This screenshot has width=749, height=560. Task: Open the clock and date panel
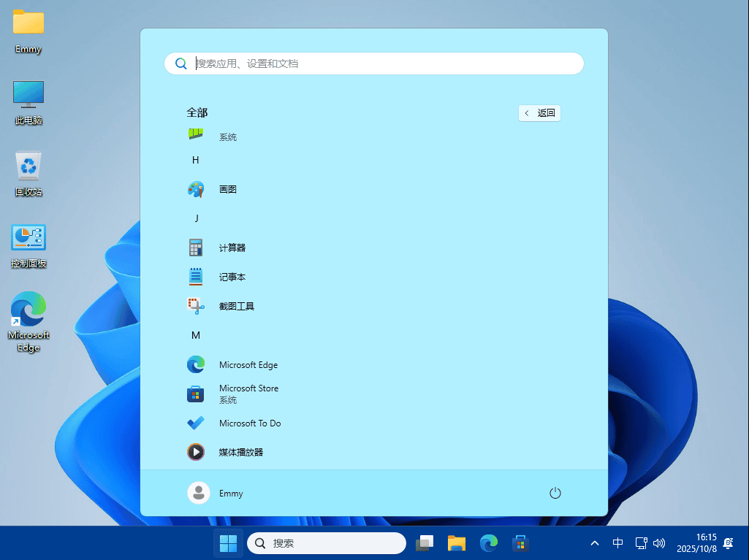pos(696,543)
